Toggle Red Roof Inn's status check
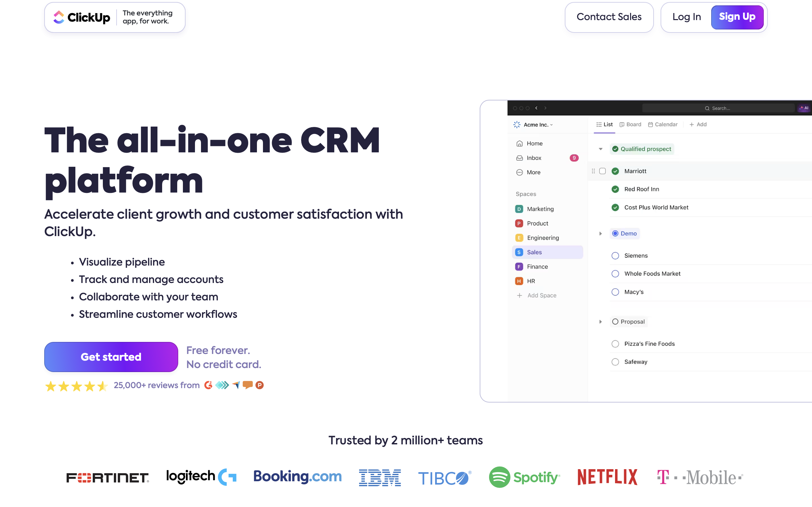 615,189
